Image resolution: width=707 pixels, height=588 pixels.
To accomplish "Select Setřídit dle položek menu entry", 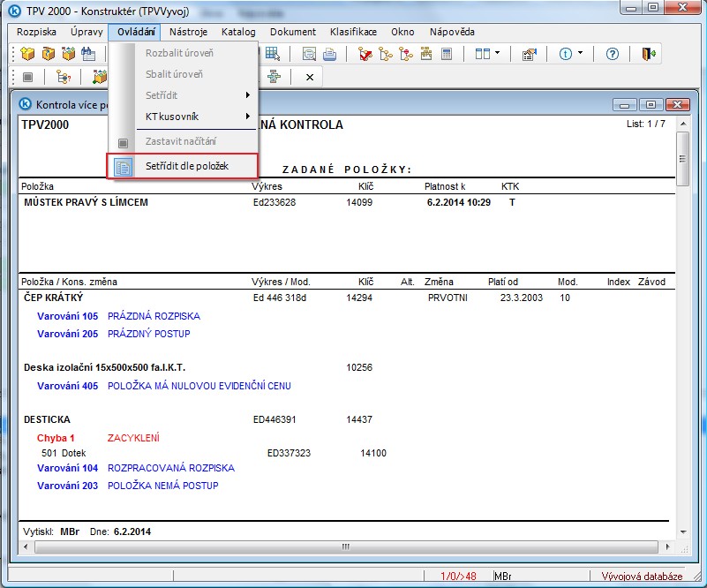I will pos(183,166).
